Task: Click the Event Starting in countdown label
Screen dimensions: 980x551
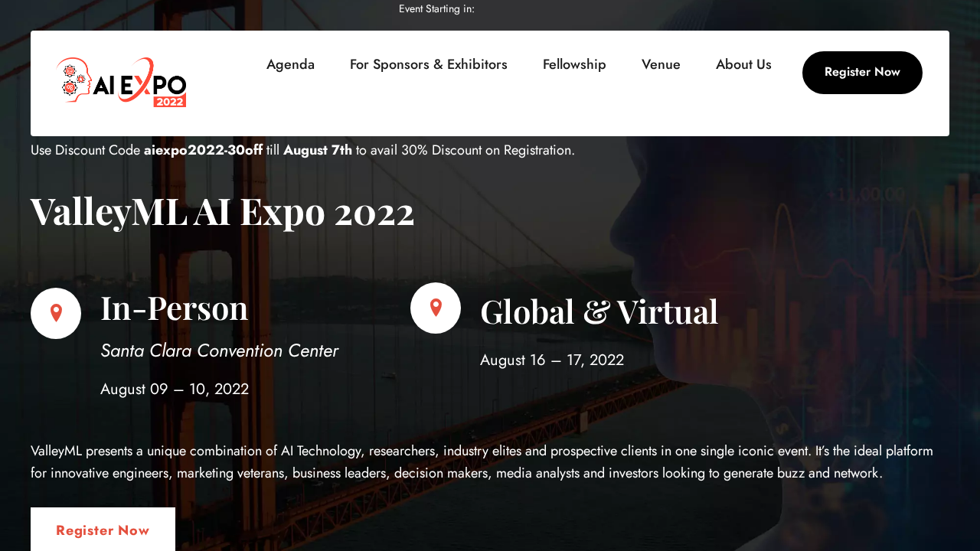Action: [x=436, y=8]
